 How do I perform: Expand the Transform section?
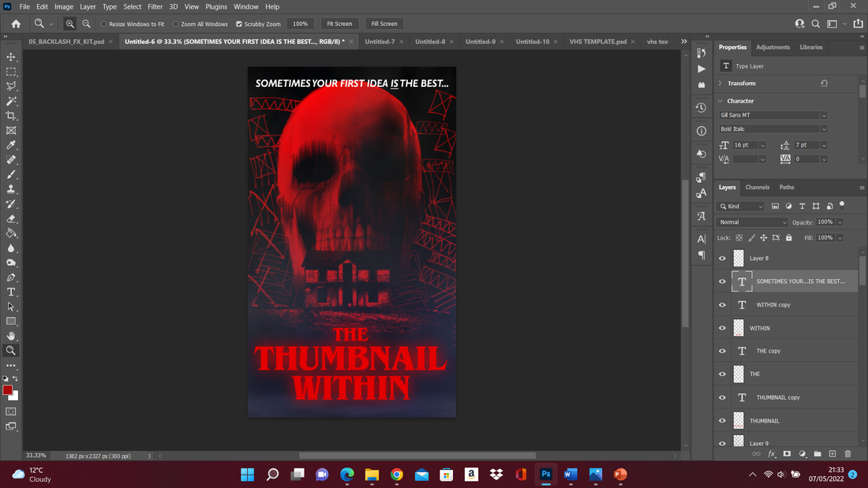[720, 84]
